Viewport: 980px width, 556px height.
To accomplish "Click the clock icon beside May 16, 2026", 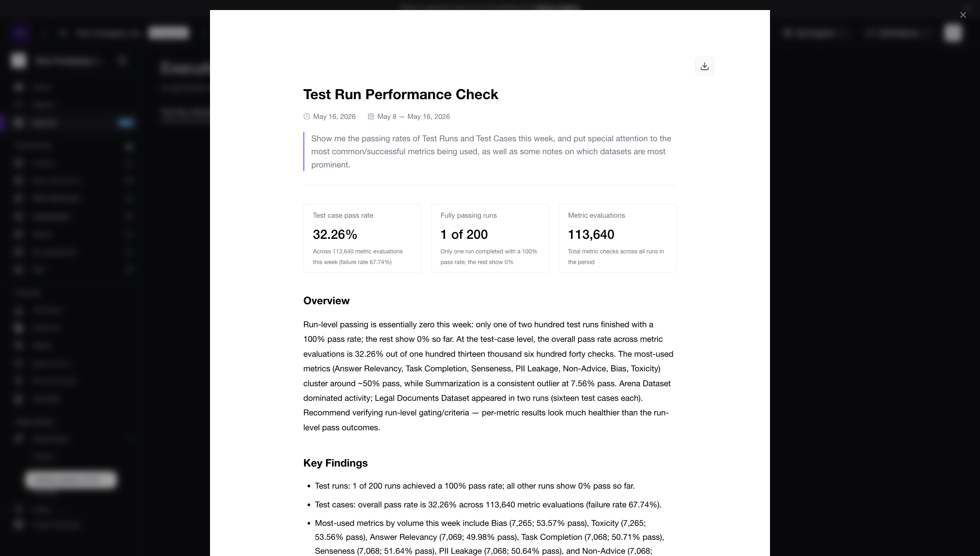I will 307,116.
